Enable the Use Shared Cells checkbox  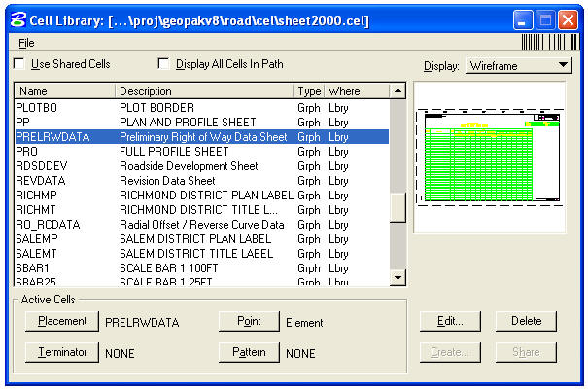point(19,65)
